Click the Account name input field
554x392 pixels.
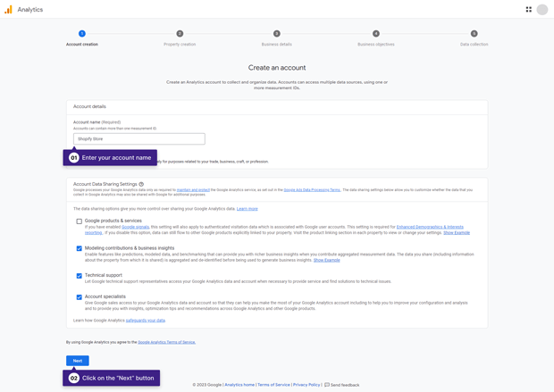point(138,139)
